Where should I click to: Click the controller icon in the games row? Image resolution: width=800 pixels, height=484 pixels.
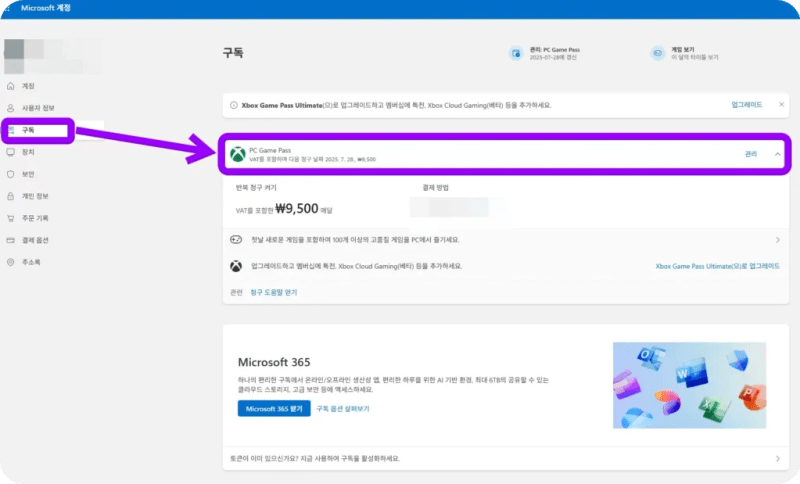tap(236, 240)
